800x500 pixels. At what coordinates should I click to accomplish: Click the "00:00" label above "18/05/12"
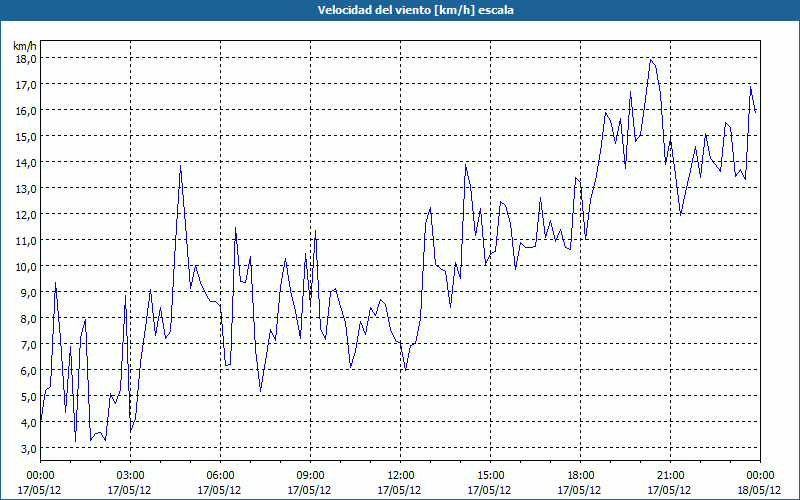pyautogui.click(x=760, y=476)
